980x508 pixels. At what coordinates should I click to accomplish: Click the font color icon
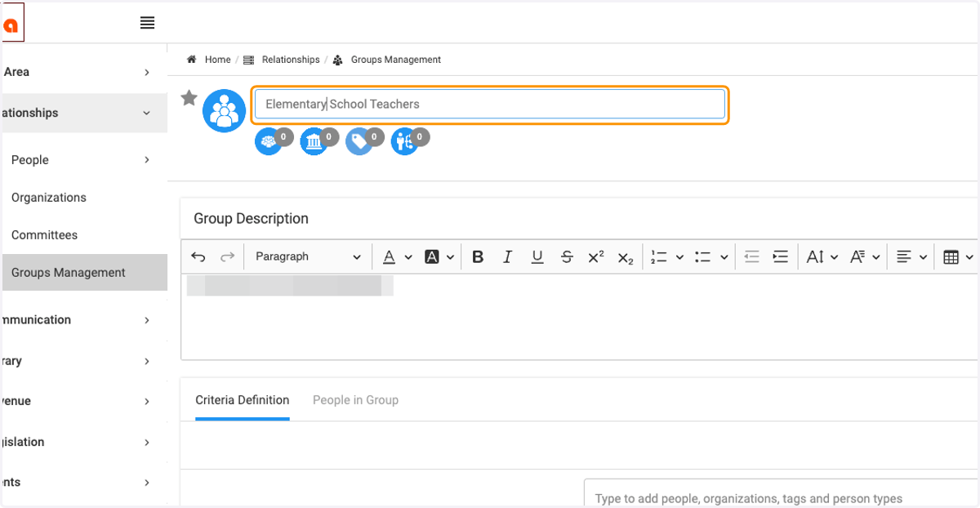pyautogui.click(x=389, y=256)
